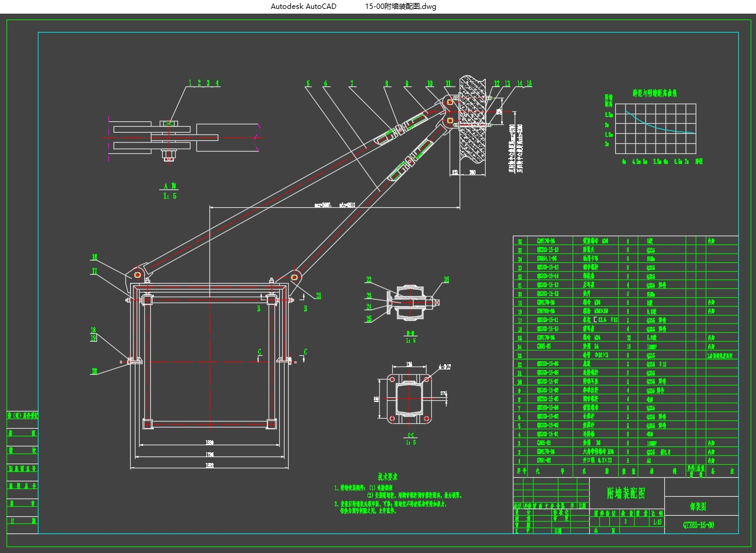Select the 4-Φ17 hole annotation
This screenshot has height=553, width=756.
pos(444,367)
